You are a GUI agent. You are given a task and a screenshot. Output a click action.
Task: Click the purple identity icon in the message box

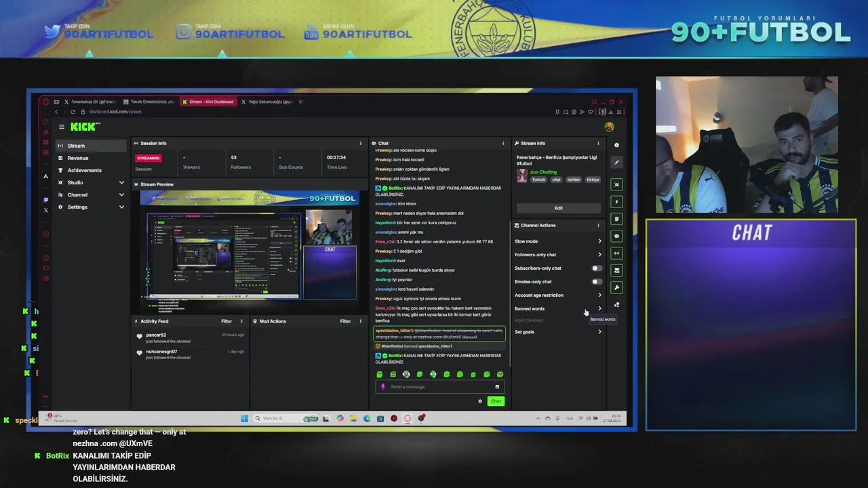coord(382,387)
